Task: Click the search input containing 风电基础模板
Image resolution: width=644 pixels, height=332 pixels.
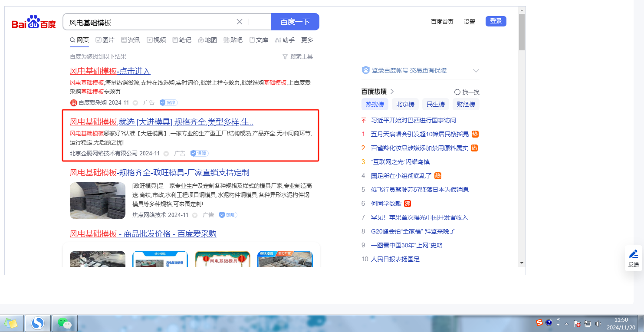Action: [x=148, y=22]
